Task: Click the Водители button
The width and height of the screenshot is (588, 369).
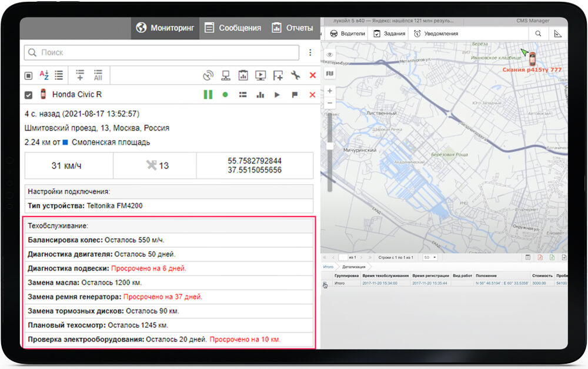Action: click(348, 34)
